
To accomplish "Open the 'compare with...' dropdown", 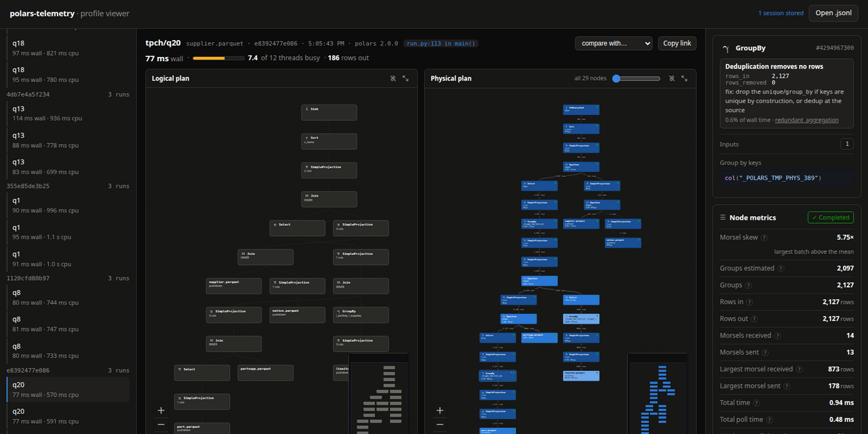I will (x=614, y=43).
